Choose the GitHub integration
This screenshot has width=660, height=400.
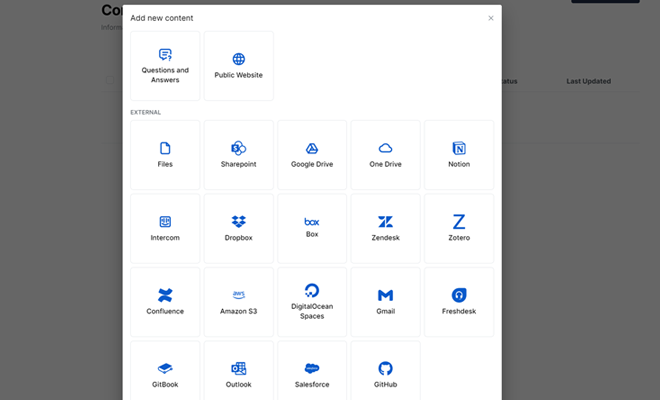pyautogui.click(x=386, y=371)
